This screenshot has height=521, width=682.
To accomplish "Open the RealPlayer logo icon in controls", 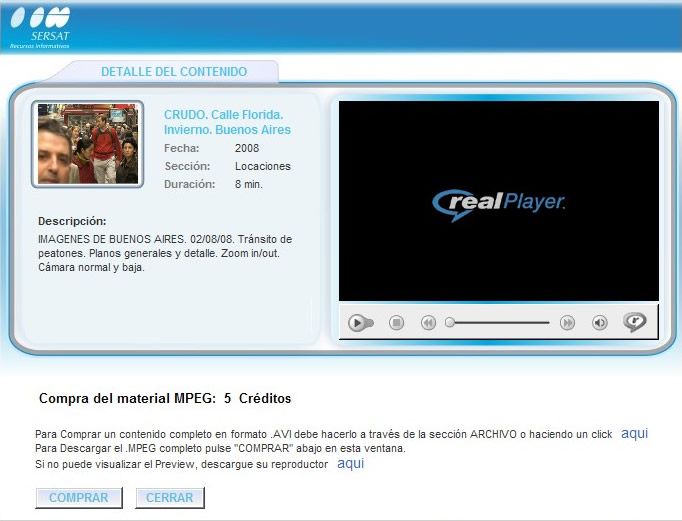I will click(x=635, y=322).
